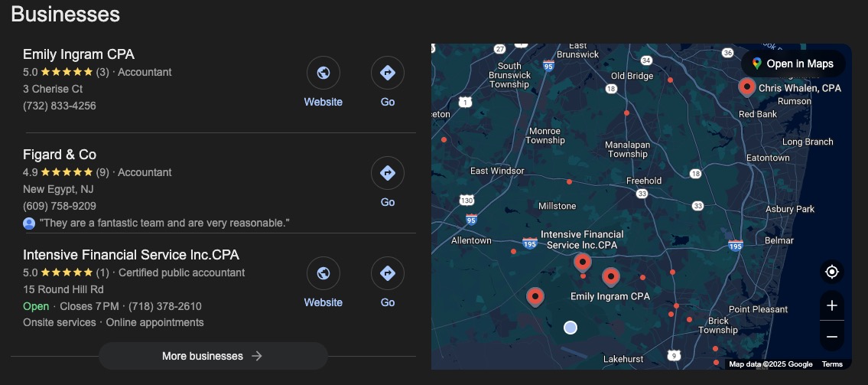Open Emily Ingram CPA website globe icon
The image size is (868, 385).
tap(323, 73)
